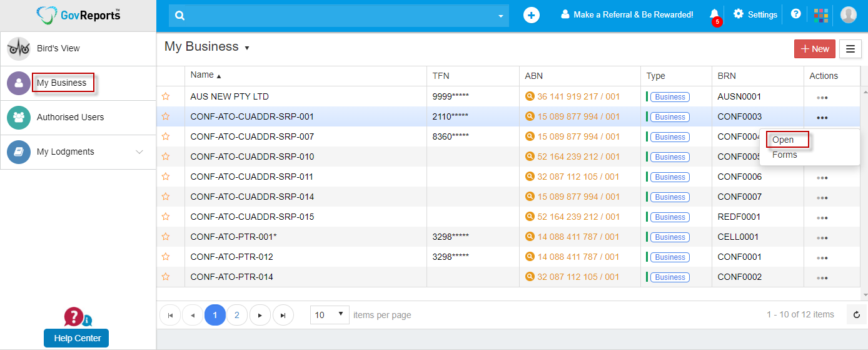
Task: Sort the table by Name column
Action: pyautogui.click(x=203, y=75)
